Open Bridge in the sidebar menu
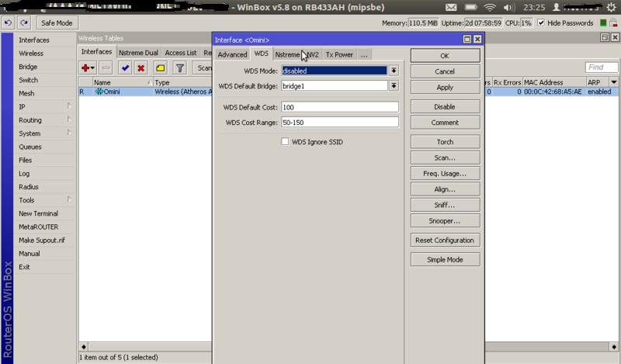621x364 pixels. (28, 67)
